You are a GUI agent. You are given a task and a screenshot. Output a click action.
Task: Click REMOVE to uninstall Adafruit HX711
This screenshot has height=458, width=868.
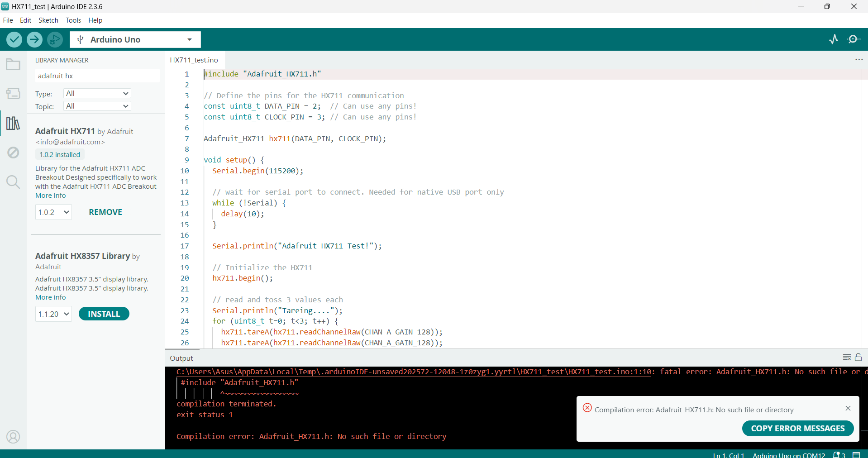coord(105,212)
